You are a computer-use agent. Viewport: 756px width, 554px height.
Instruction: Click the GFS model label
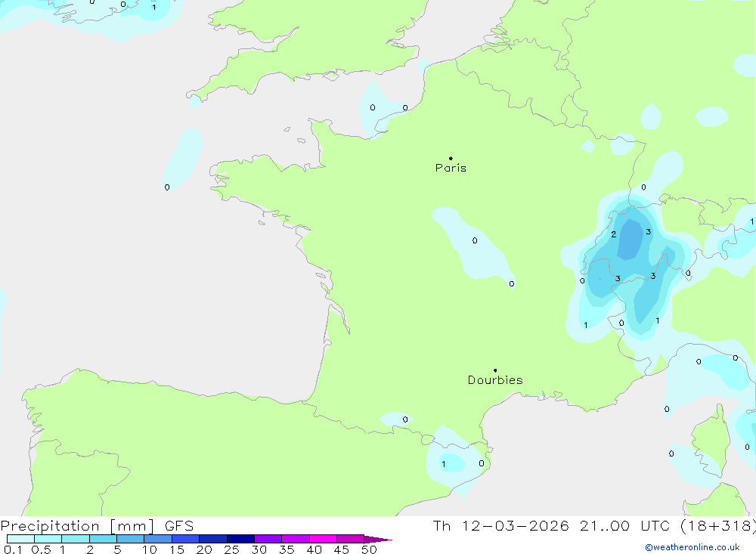pyautogui.click(x=179, y=526)
